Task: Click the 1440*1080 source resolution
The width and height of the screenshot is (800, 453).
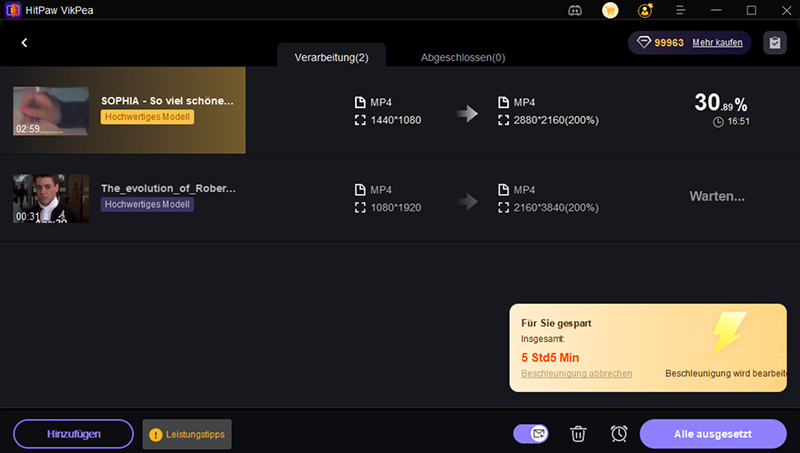Action: click(395, 120)
